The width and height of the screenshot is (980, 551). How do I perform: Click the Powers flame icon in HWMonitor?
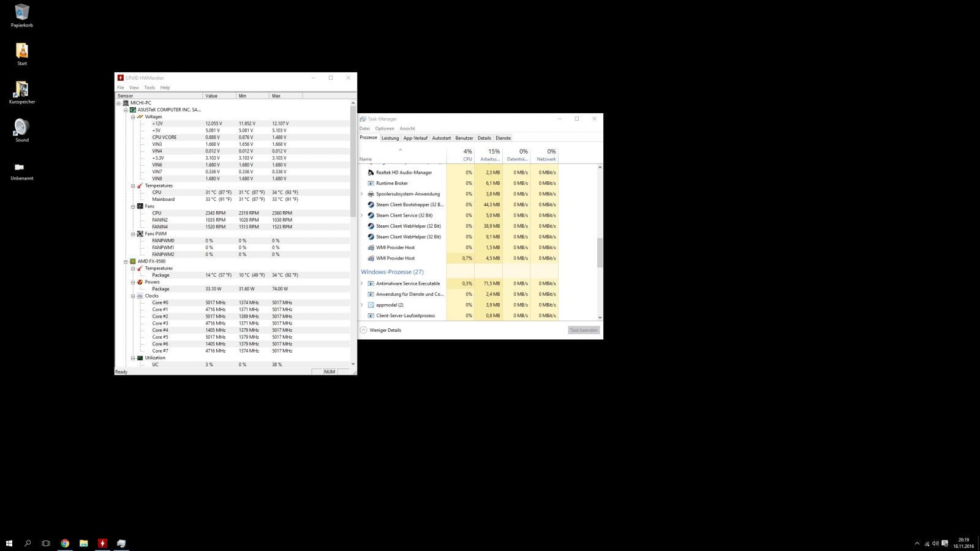coord(140,282)
